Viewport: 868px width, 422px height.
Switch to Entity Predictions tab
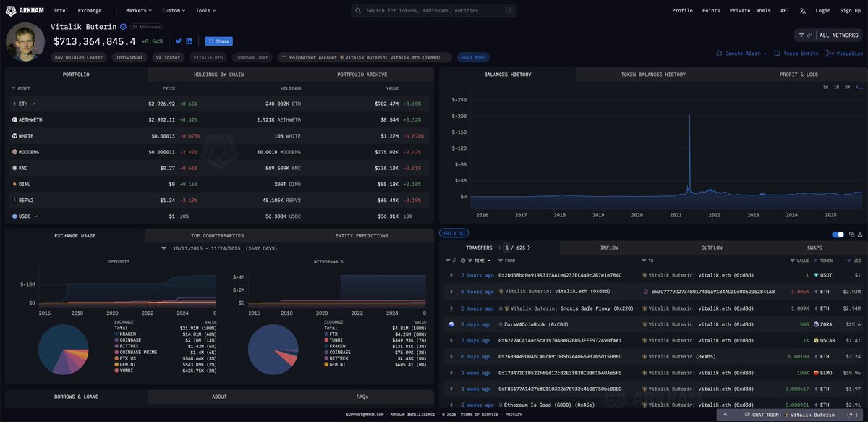tap(362, 236)
